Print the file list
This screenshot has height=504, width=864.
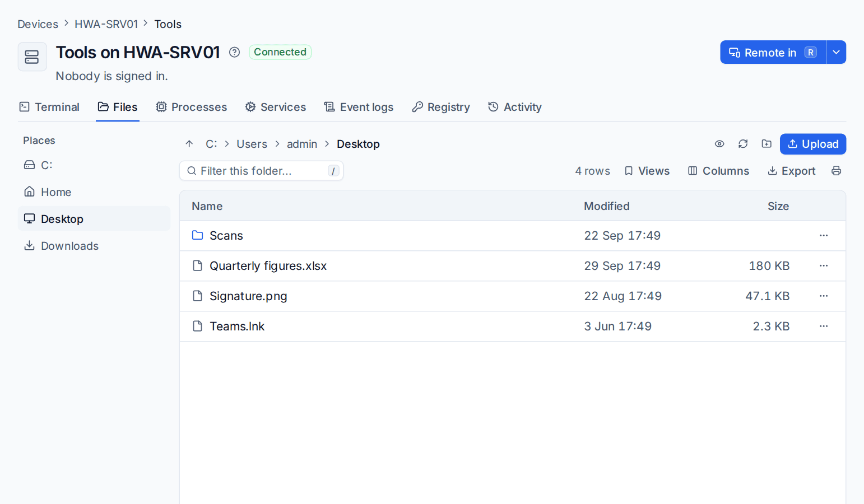click(x=836, y=171)
